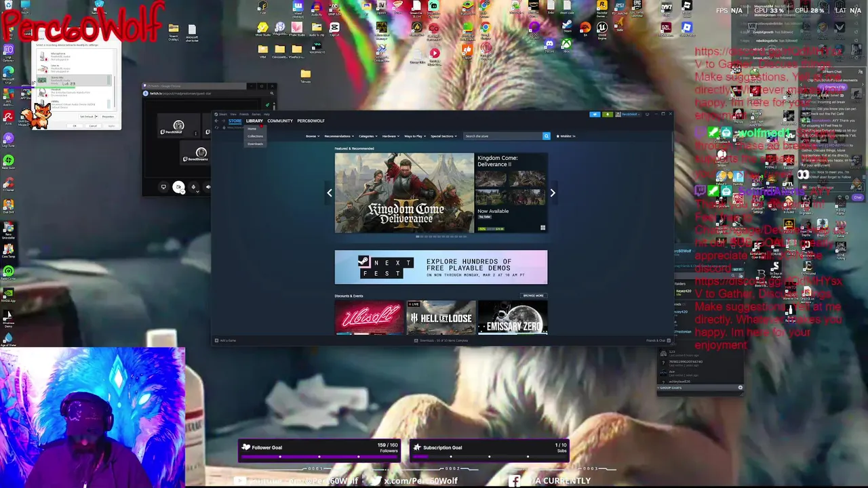Open Set Default dropdown arrow in Sound dialog
868x488 pixels.
coord(96,117)
